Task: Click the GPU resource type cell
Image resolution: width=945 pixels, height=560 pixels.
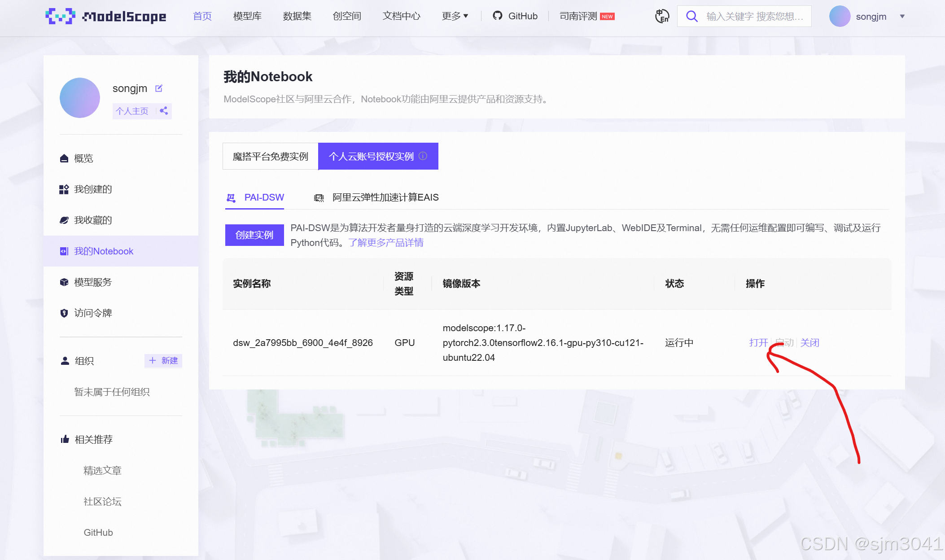Action: point(405,343)
